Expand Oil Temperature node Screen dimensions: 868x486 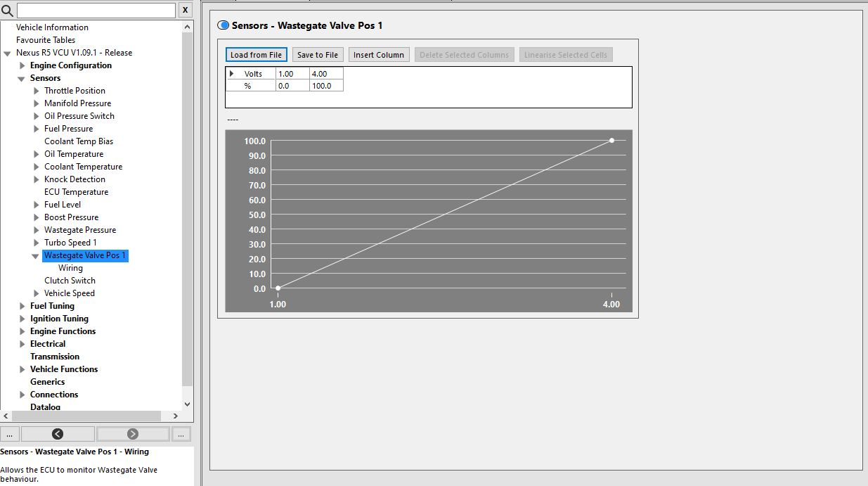(37, 154)
